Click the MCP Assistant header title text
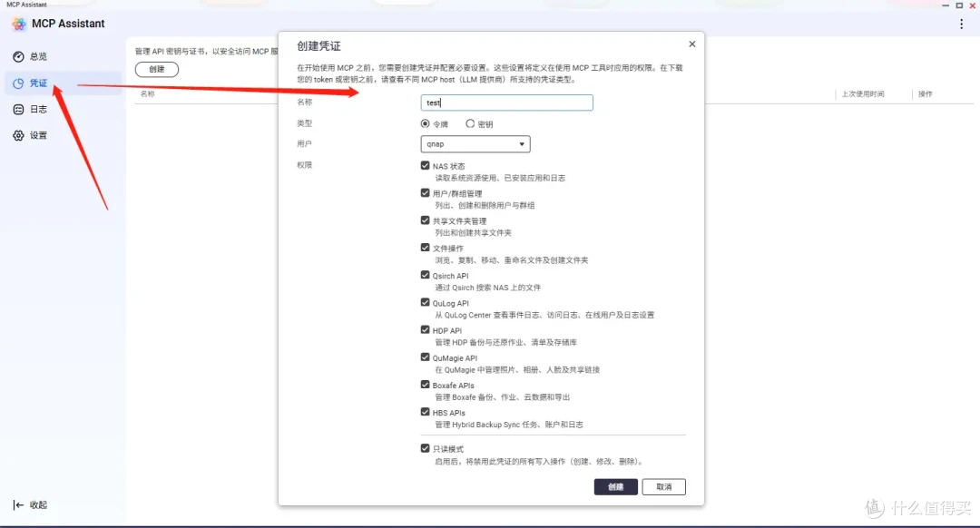The height and width of the screenshot is (528, 980). point(68,24)
